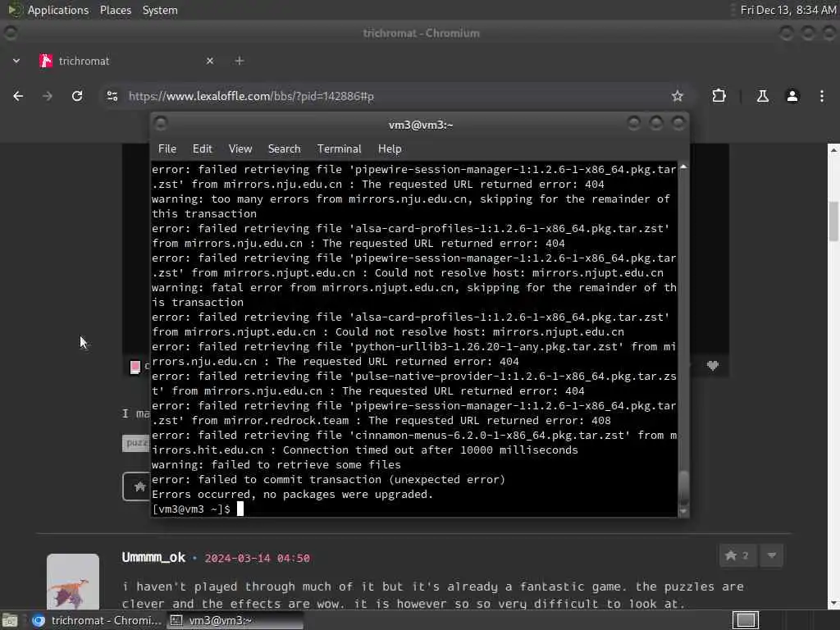Open the terminal Help menu

(x=390, y=149)
